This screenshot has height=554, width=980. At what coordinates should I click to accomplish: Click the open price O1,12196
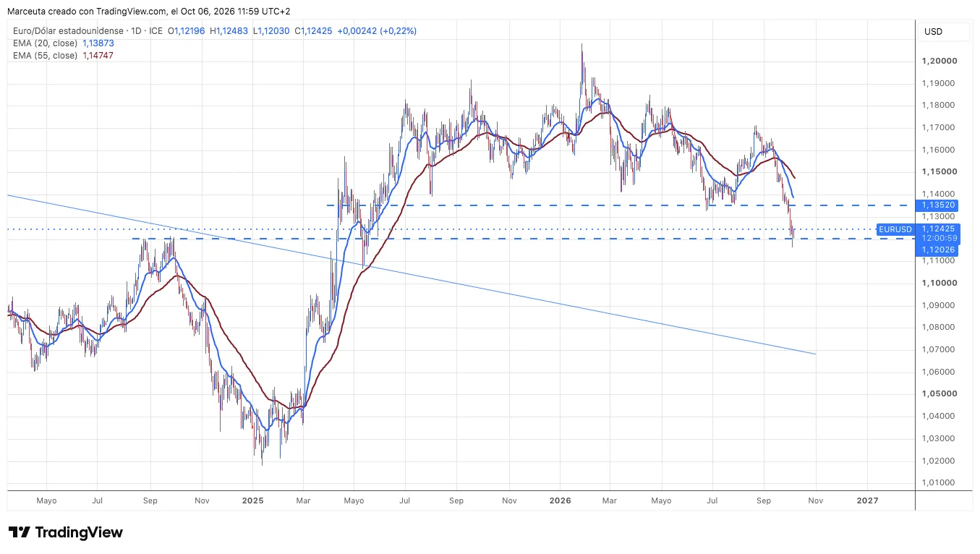(187, 31)
